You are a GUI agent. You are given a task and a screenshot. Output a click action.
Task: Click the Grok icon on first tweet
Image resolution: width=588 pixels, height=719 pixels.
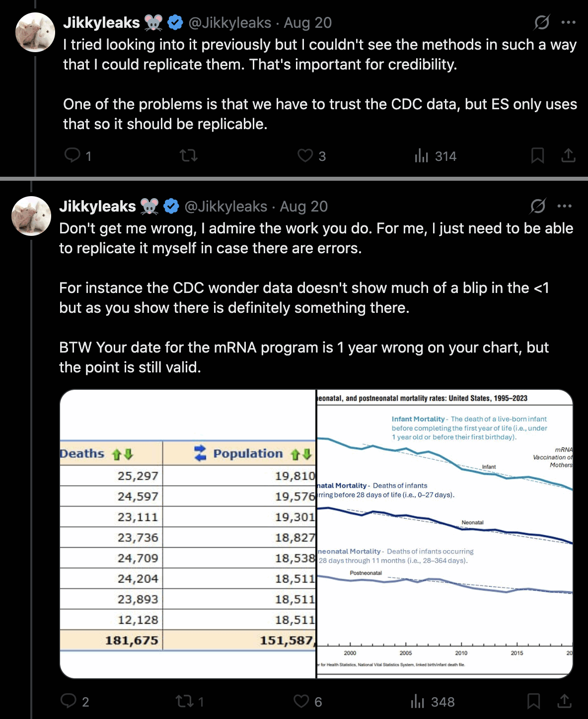(542, 22)
